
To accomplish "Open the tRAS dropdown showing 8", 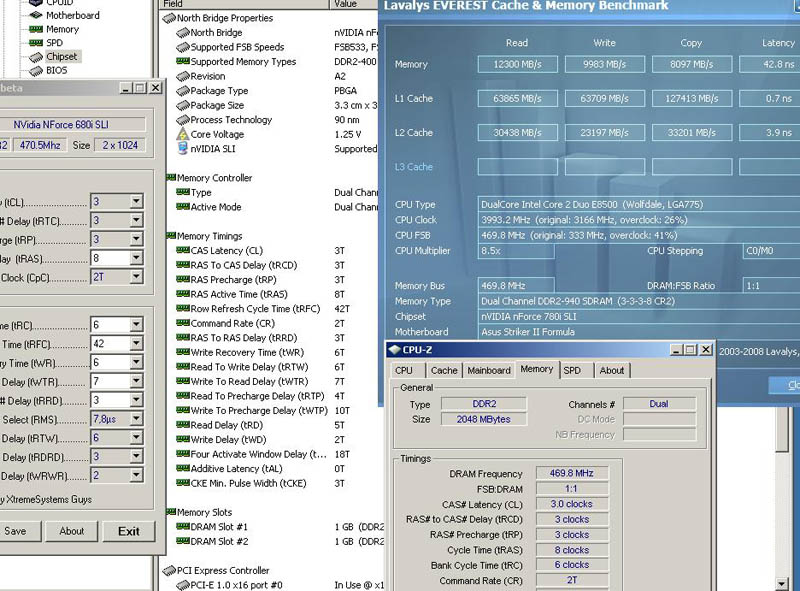I will pos(136,258).
